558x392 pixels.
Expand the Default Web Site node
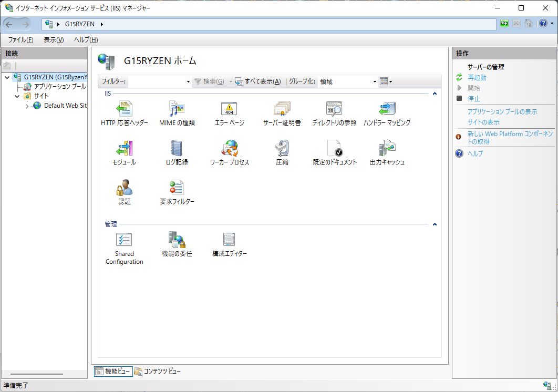click(x=27, y=106)
